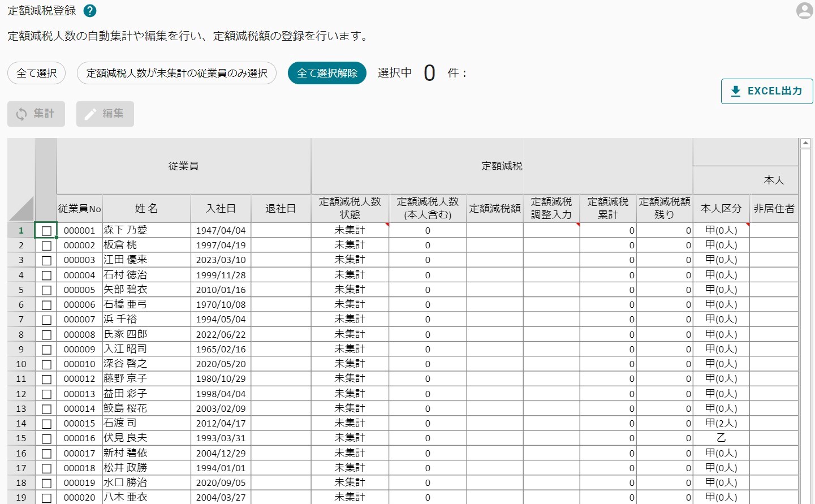Viewport: 815px width, 504px height.
Task: Click the 定額減税調整入力 cell for row 1
Action: tap(551, 230)
